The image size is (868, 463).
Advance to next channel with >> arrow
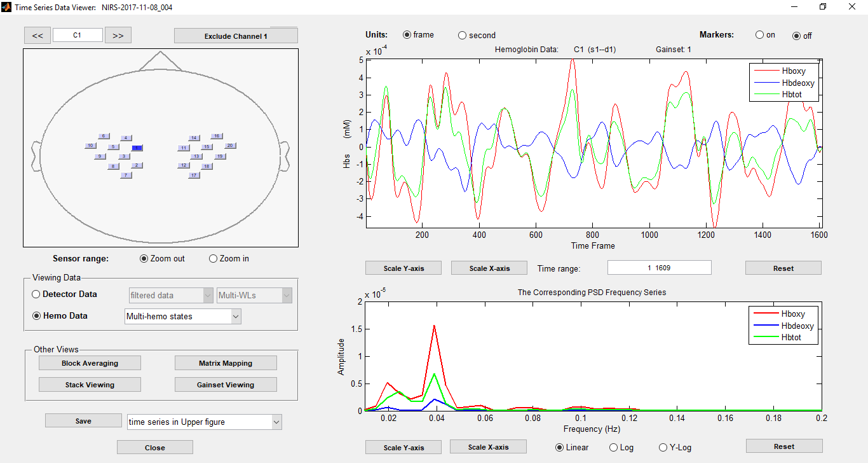tap(118, 35)
